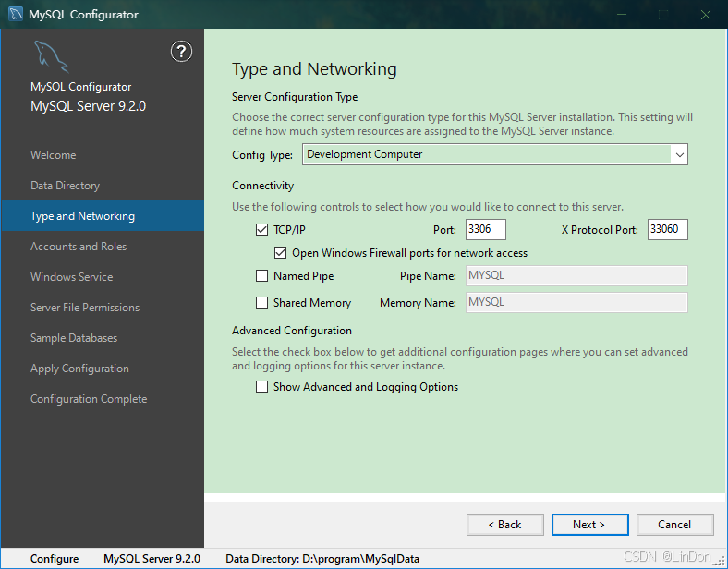Image resolution: width=728 pixels, height=569 pixels.
Task: Click MySQL Server 9.2.0 in status bar
Action: [152, 559]
